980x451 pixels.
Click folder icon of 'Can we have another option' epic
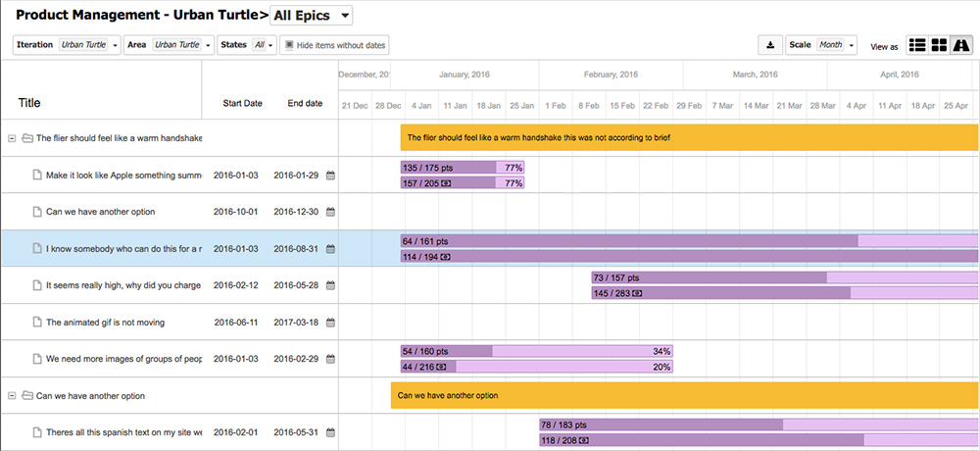[x=26, y=396]
